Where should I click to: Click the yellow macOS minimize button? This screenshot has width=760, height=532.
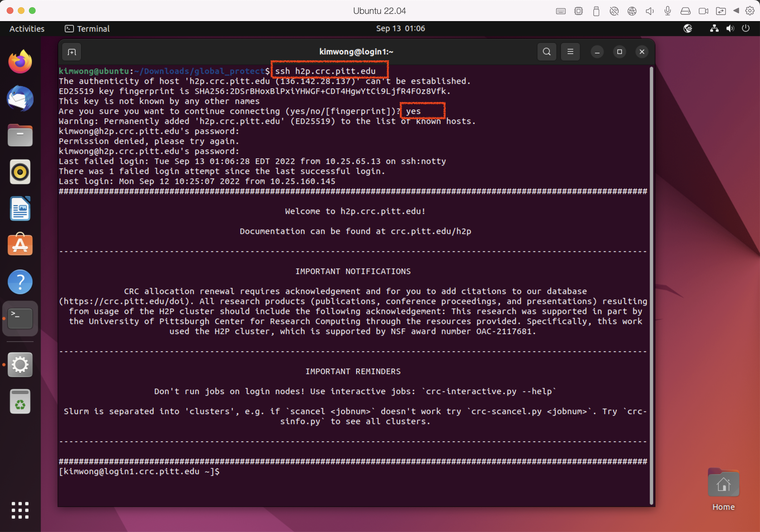point(21,11)
